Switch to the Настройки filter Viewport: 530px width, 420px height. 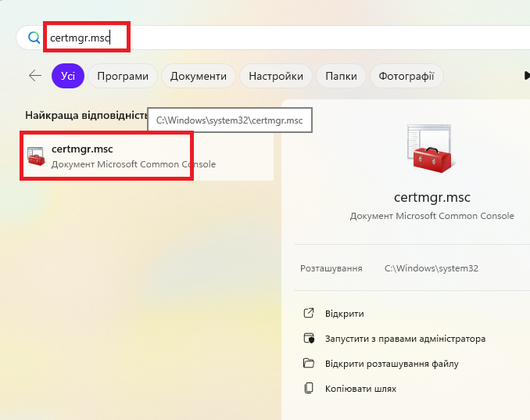(276, 76)
